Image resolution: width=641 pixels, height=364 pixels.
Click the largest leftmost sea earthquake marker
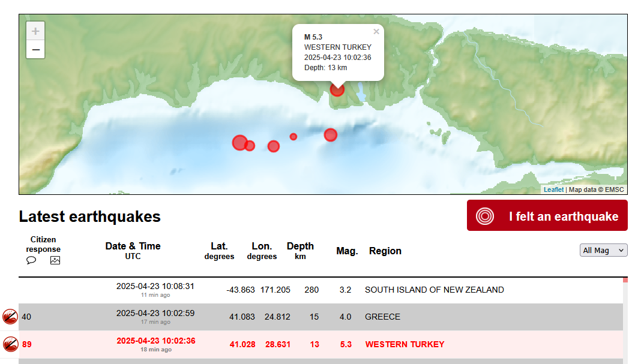[x=239, y=142]
